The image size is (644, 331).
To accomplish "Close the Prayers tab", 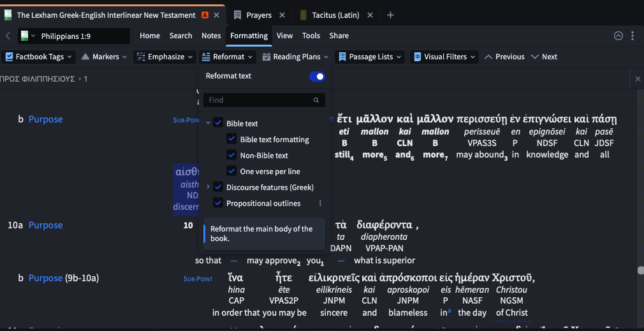I will 282,15.
